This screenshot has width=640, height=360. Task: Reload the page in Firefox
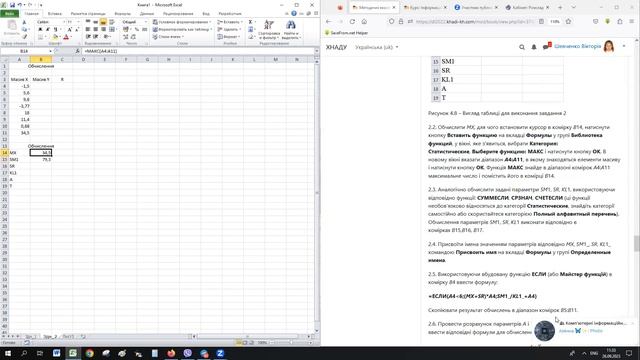pos(352,21)
